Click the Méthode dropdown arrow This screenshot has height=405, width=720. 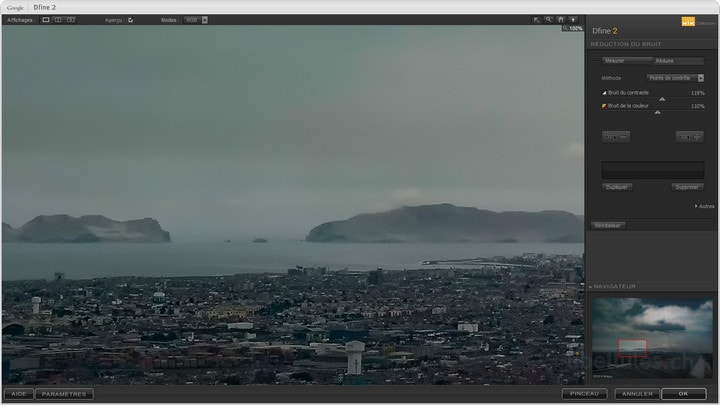701,78
